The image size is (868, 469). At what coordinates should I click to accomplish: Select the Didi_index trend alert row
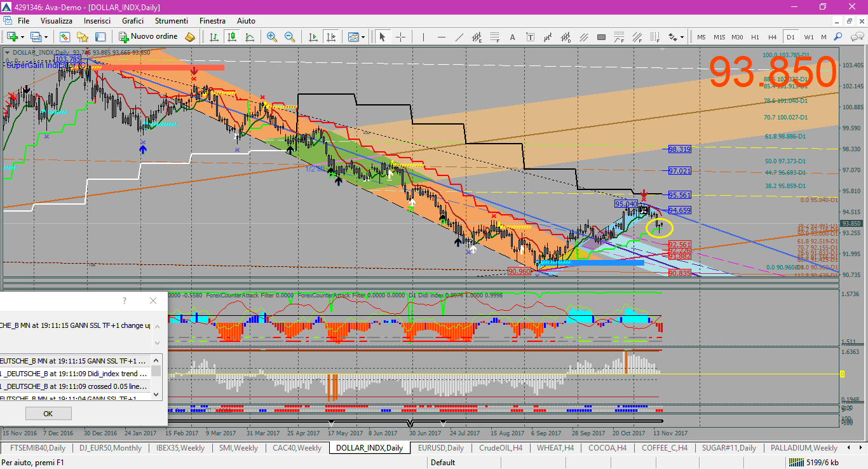[x=76, y=373]
